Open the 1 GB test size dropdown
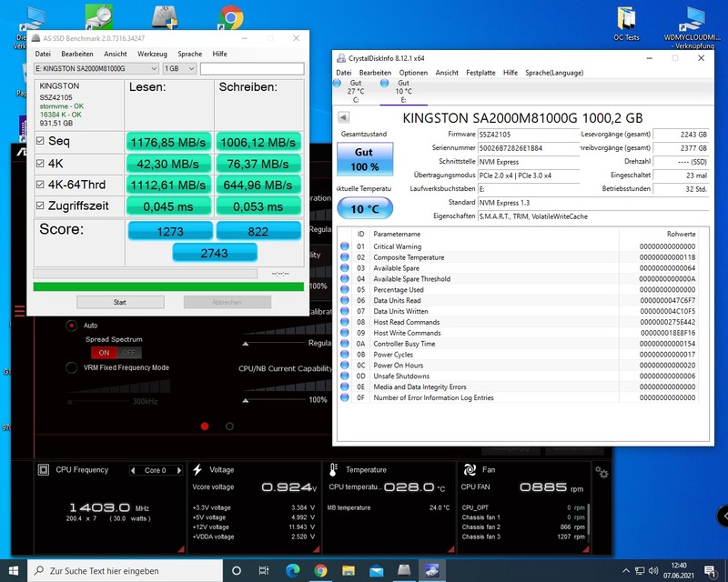The width and height of the screenshot is (728, 582). 179,69
